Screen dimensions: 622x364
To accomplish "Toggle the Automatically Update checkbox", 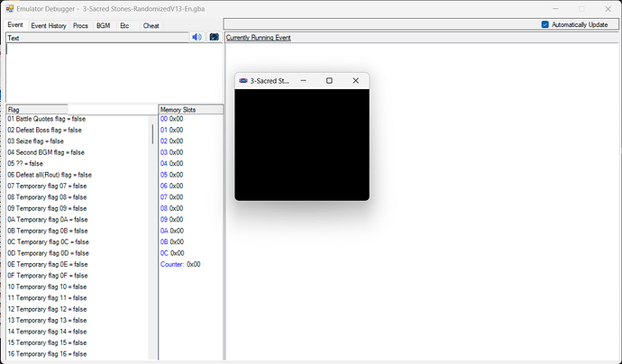I will point(545,24).
